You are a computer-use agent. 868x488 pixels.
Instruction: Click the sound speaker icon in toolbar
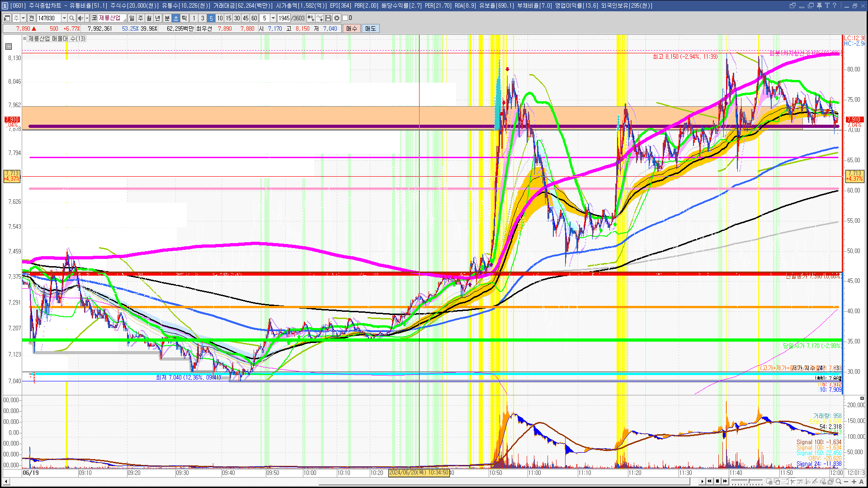(80, 18)
